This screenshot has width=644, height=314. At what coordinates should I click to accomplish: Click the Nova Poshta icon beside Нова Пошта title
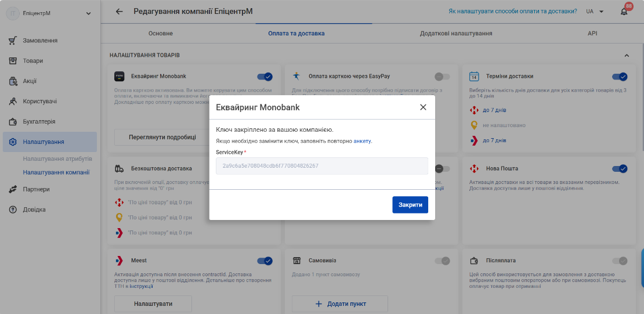(474, 168)
